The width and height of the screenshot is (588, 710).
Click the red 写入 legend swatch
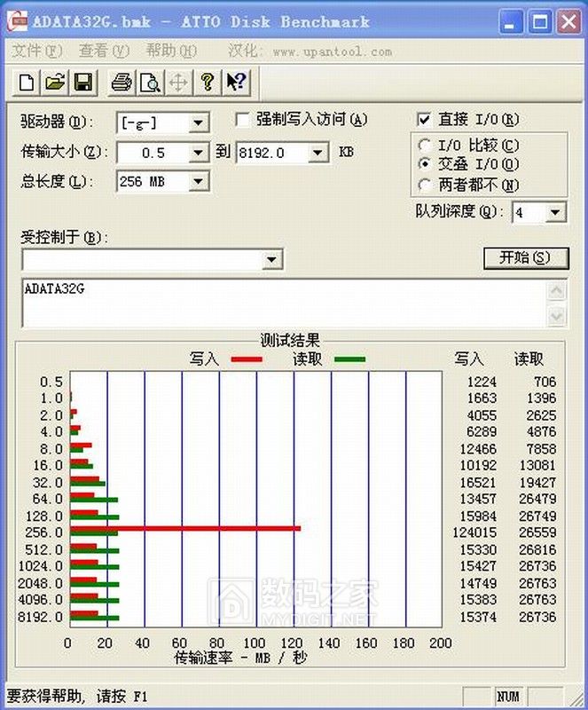[x=247, y=359]
